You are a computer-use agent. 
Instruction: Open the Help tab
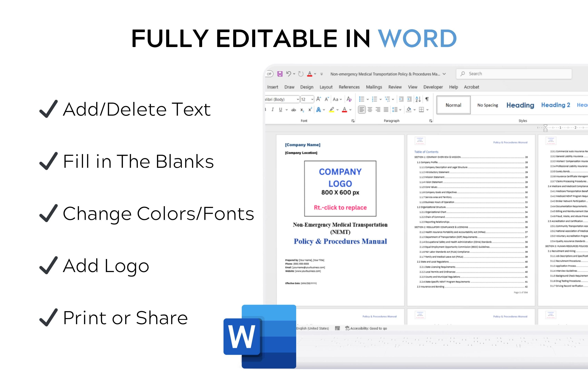(454, 87)
